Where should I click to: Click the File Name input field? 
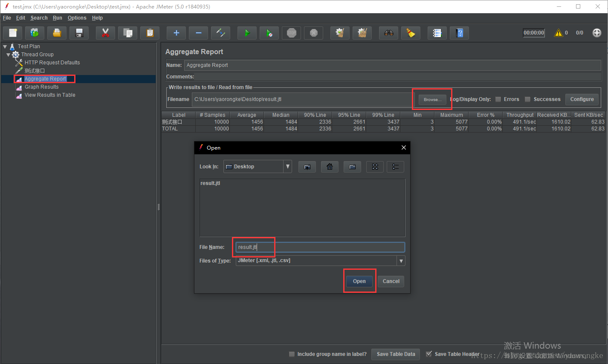click(x=320, y=247)
